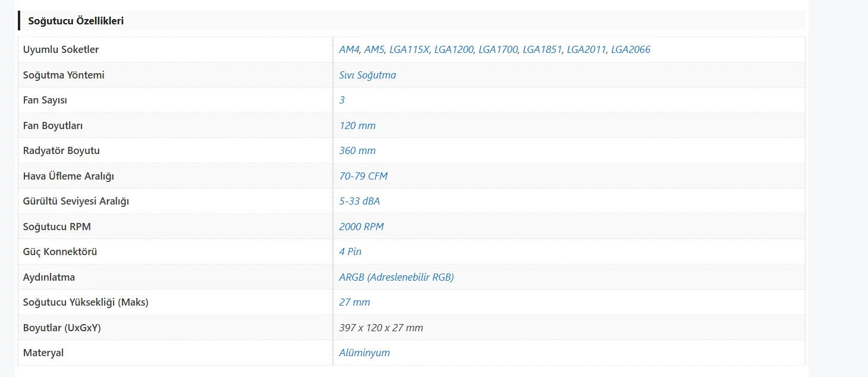
Task: Select the LGA1200 socket link
Action: click(454, 49)
